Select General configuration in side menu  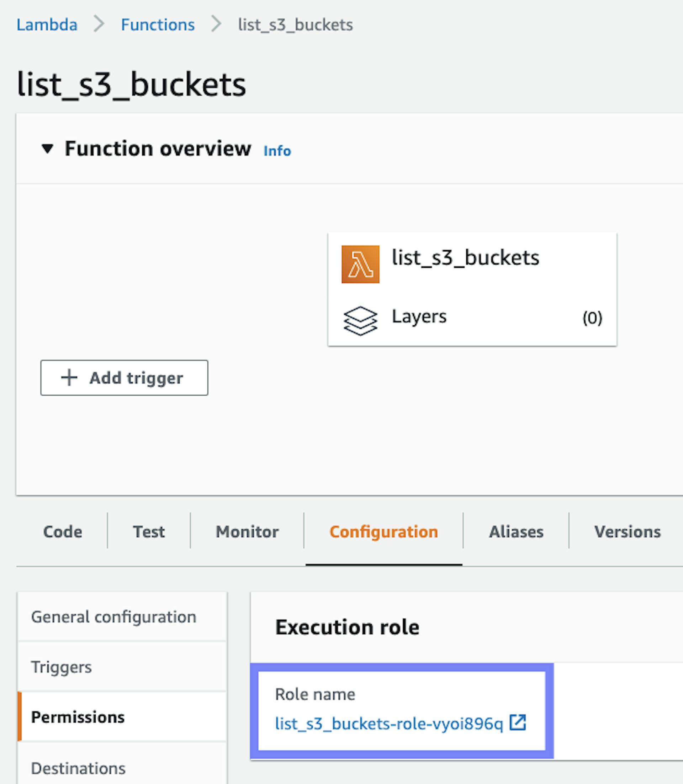tap(122, 617)
